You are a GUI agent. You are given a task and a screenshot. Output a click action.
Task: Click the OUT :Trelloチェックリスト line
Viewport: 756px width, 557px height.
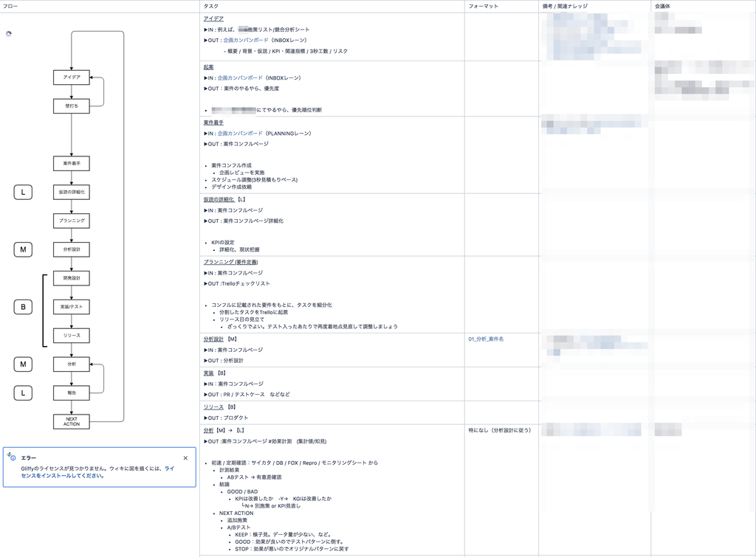pos(237,283)
